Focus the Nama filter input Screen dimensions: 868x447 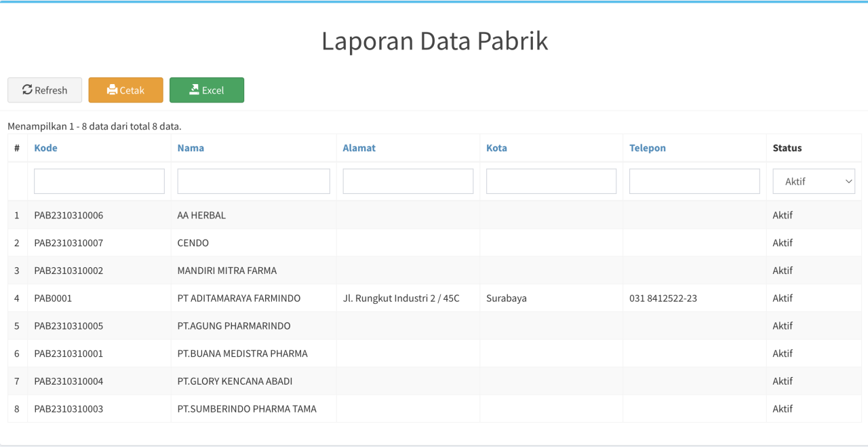(253, 181)
